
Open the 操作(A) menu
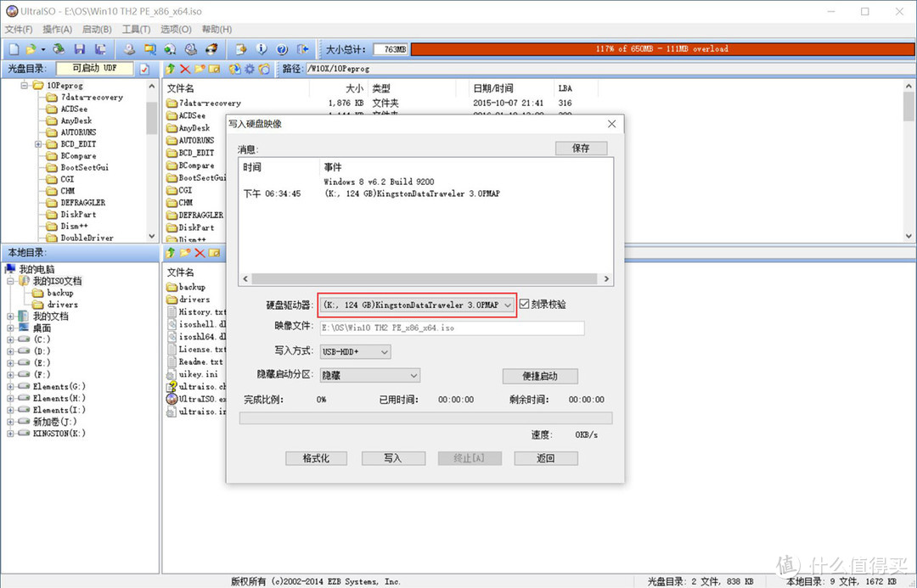(x=58, y=29)
